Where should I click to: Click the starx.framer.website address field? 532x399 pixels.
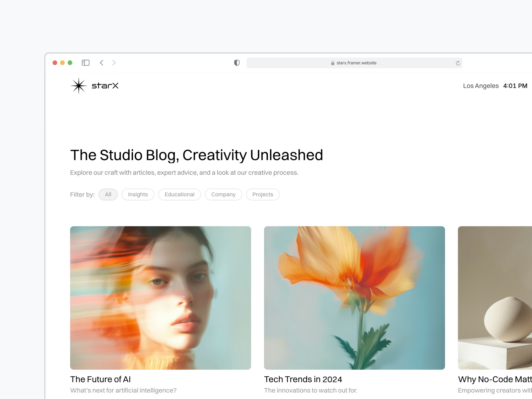pyautogui.click(x=356, y=63)
